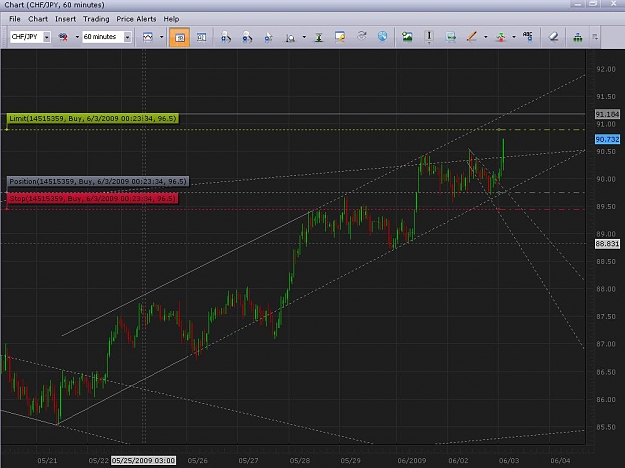Click the blue 90.732 current price tag
The height and width of the screenshot is (468, 625).
[607, 139]
